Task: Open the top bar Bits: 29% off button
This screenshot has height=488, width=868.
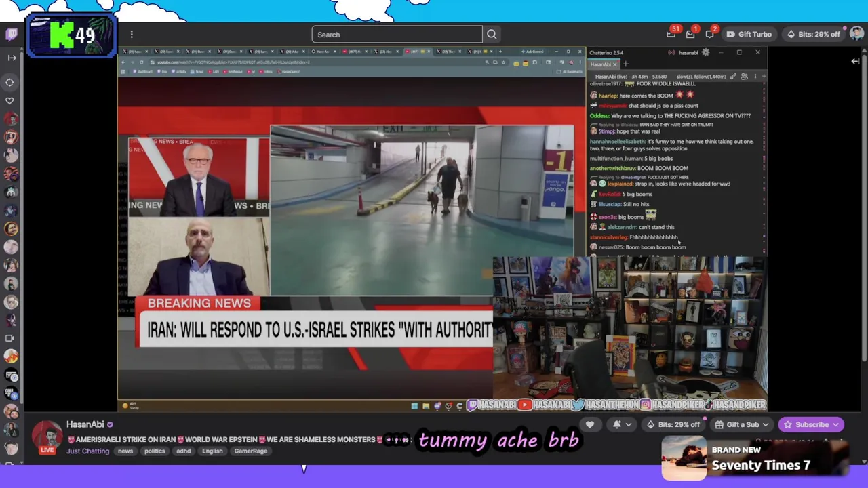Action: (813, 35)
